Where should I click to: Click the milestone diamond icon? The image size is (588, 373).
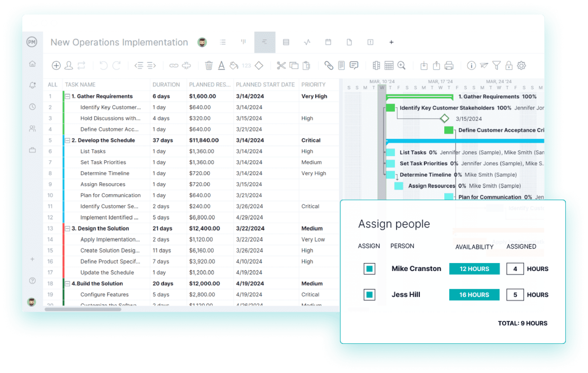(x=259, y=66)
